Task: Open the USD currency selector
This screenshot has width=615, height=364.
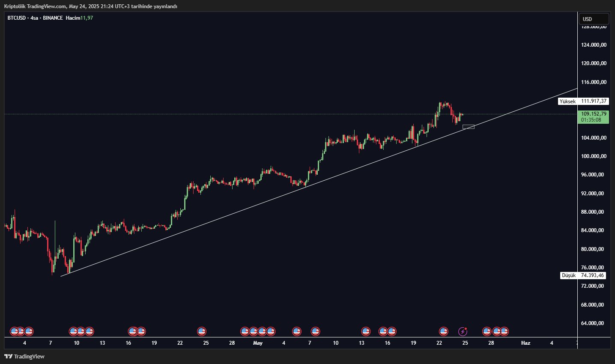Action: (594, 19)
